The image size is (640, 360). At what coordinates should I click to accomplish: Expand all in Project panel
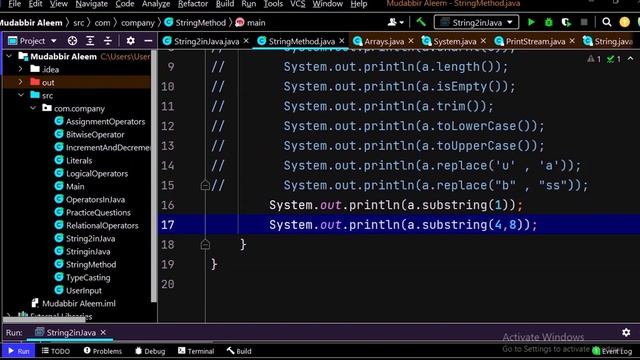point(90,41)
